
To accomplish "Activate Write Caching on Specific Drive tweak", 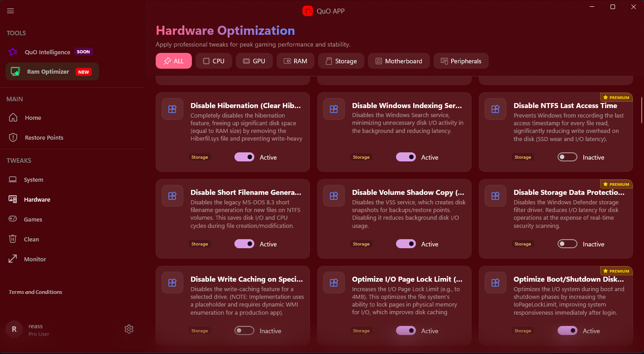I will pos(244,330).
